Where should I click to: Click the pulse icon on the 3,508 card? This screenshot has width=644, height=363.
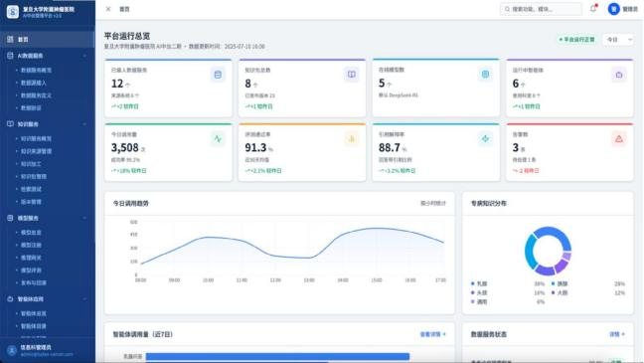[218, 139]
